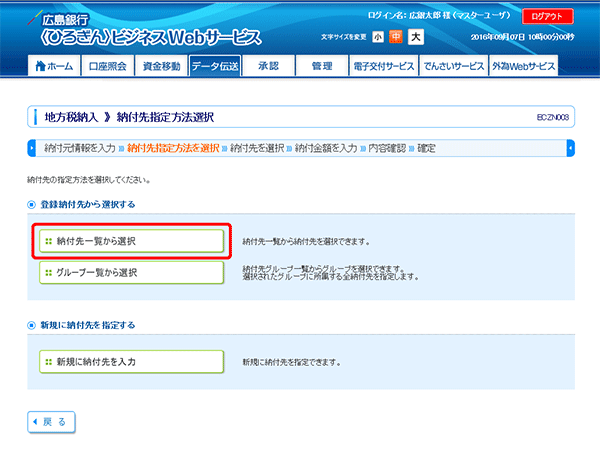Set font size to 大
Viewport: 600px width, 463px height.
pyautogui.click(x=416, y=37)
